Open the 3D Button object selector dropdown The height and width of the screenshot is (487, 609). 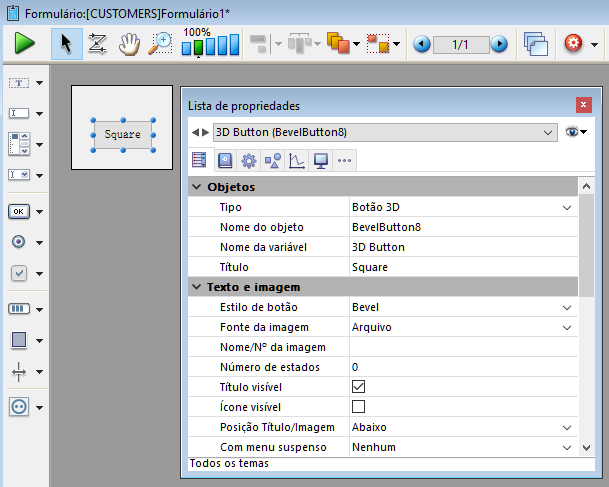point(547,132)
